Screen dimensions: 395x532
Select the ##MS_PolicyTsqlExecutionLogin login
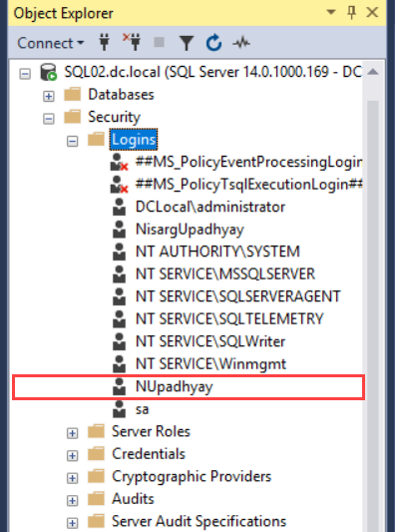[x=248, y=185]
